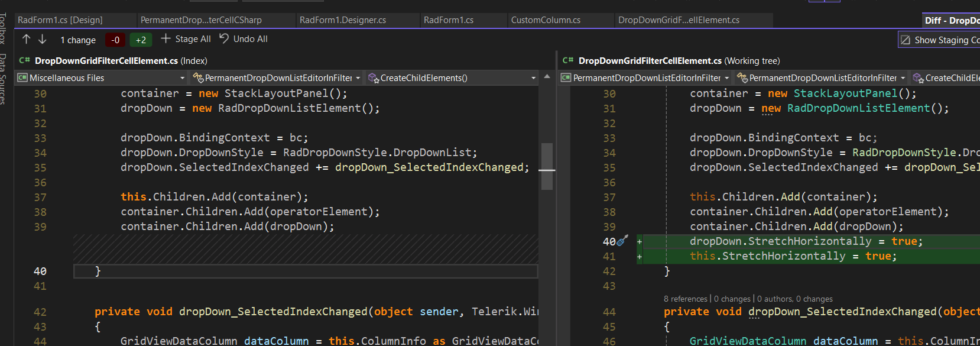980x346 pixels.
Task: Open '0 authors, 0 changes' CodeLens link
Action: tap(795, 299)
